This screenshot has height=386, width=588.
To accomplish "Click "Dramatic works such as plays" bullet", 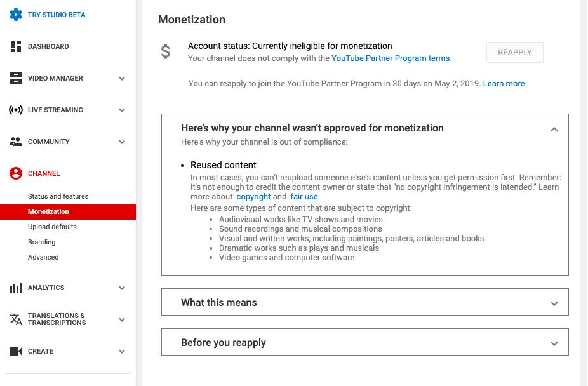I will click(299, 248).
